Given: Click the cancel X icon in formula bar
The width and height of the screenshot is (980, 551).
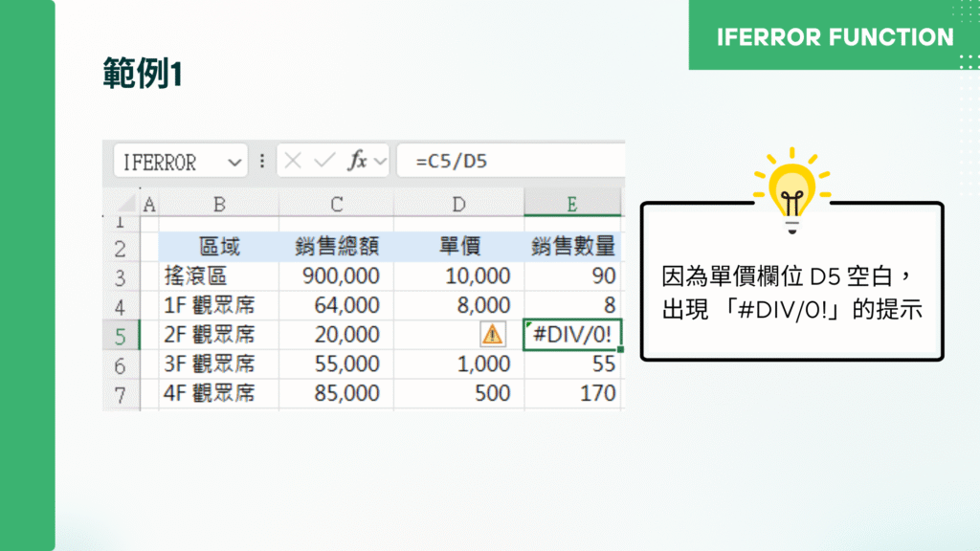Looking at the screenshot, I should [293, 161].
